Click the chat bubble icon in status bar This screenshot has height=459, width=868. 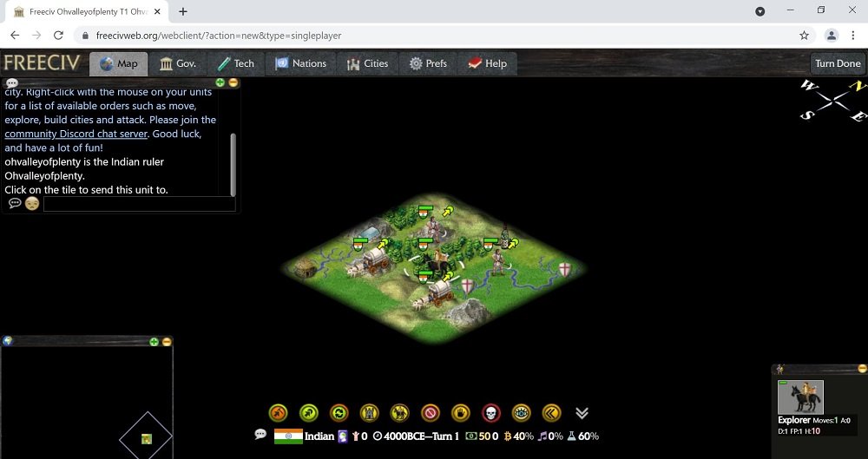[260, 434]
